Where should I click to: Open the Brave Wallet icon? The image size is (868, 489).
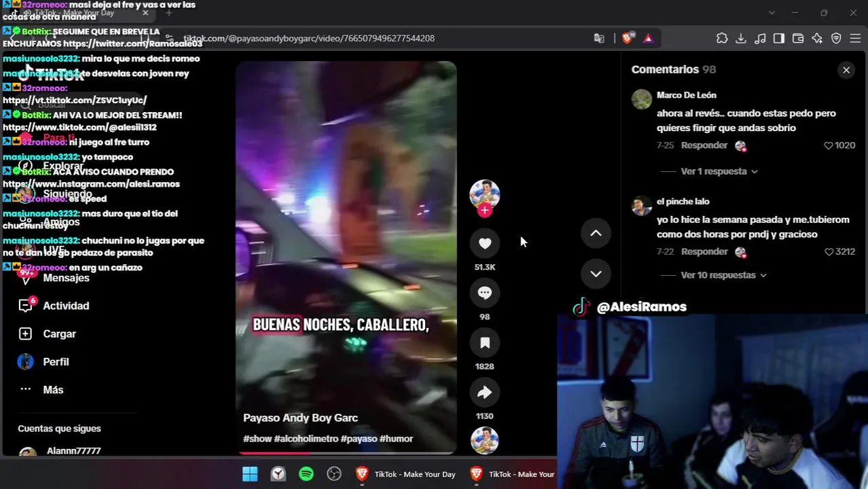(798, 38)
